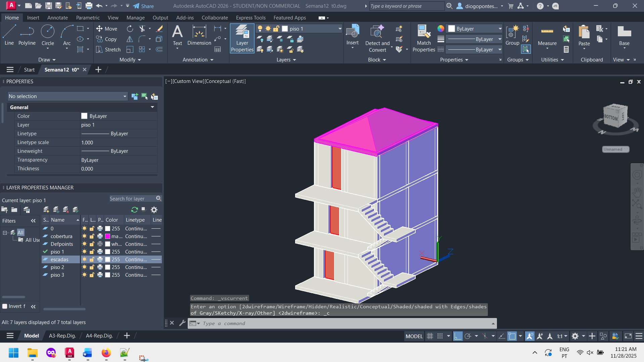Switch to the A3-Rep.Dig. layout tab
Viewport: 644px width, 362px height.
62,336
